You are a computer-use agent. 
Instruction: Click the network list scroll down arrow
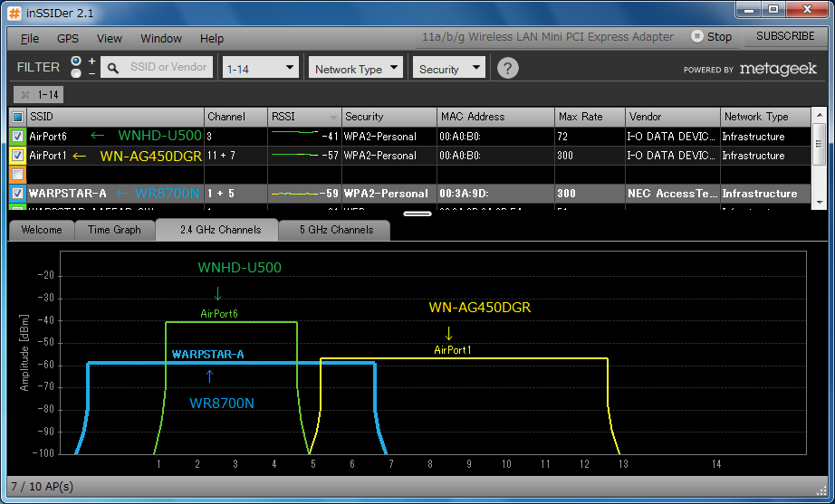pyautogui.click(x=819, y=204)
